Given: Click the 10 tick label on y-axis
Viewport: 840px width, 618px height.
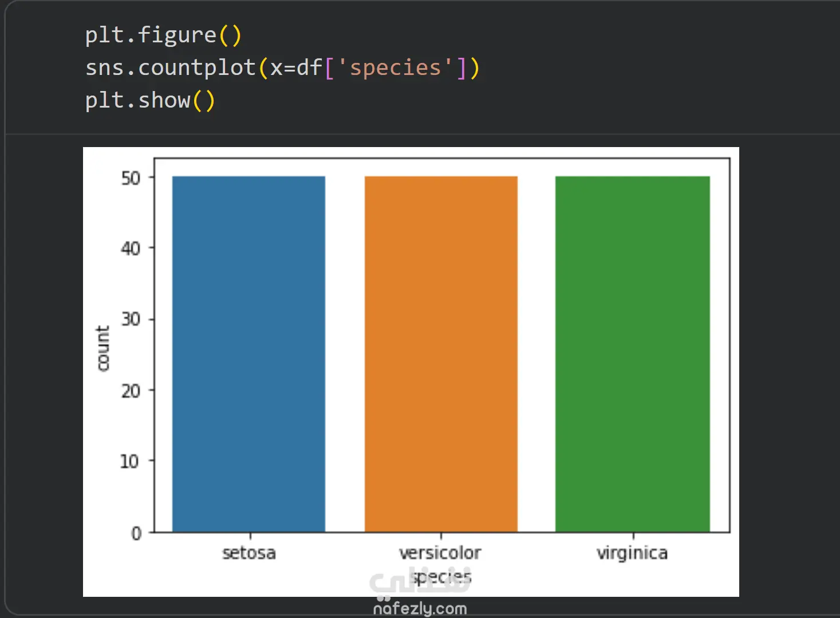Looking at the screenshot, I should pos(129,461).
